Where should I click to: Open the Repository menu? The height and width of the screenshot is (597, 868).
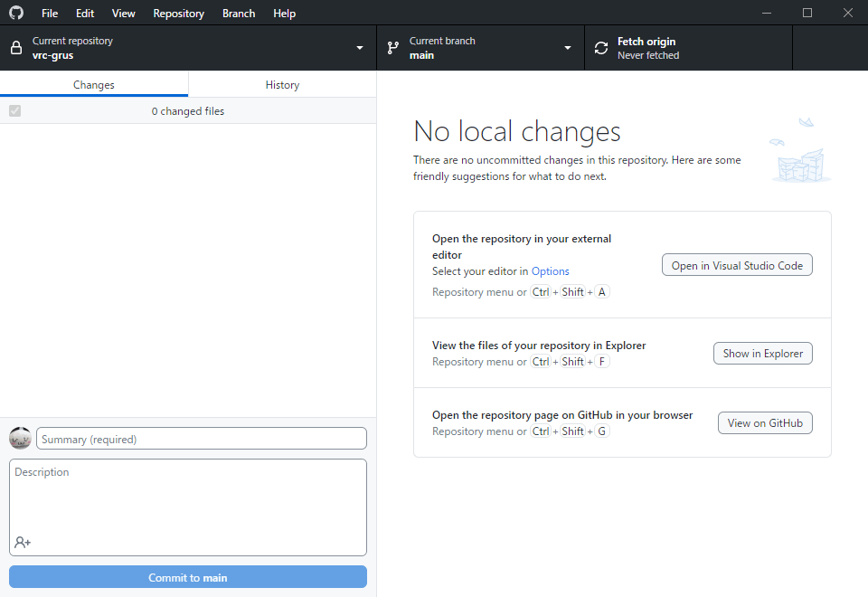[178, 14]
